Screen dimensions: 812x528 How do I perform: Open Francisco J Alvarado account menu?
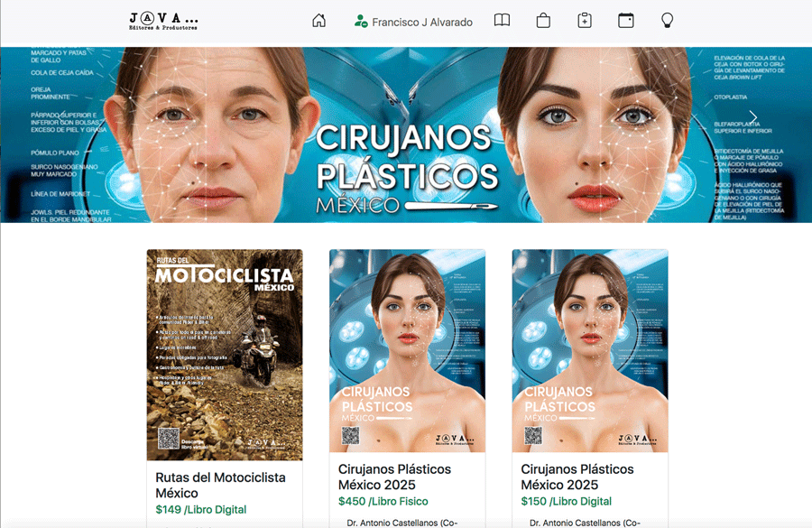[x=421, y=23]
